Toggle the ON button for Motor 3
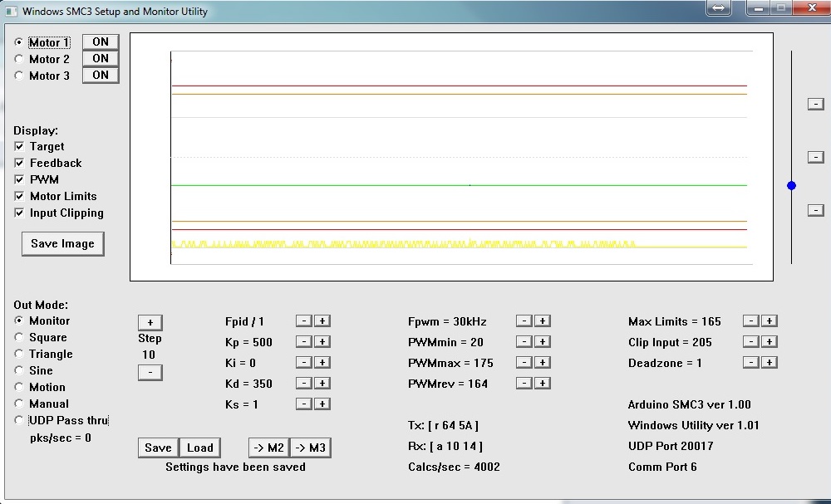831x504 pixels. pyautogui.click(x=101, y=76)
